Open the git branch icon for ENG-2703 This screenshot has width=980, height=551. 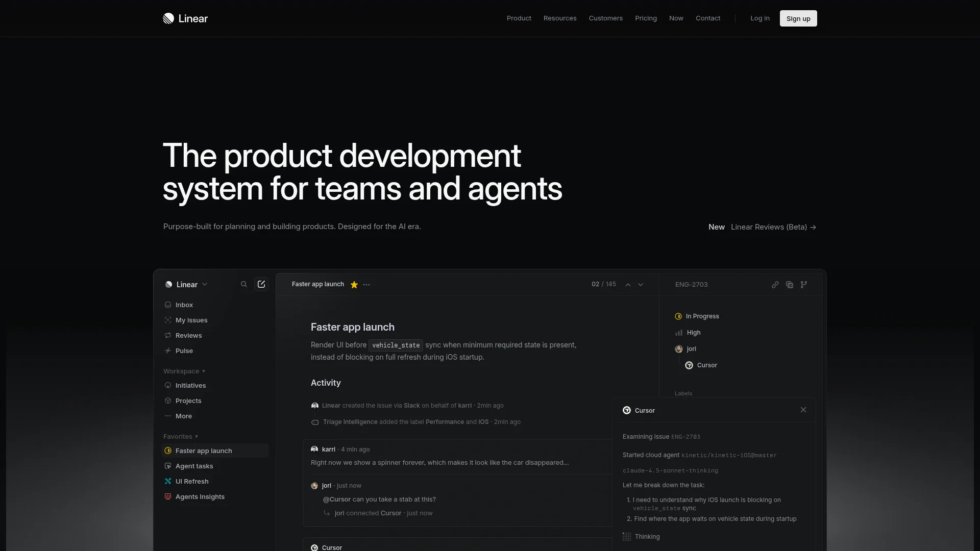(x=804, y=285)
